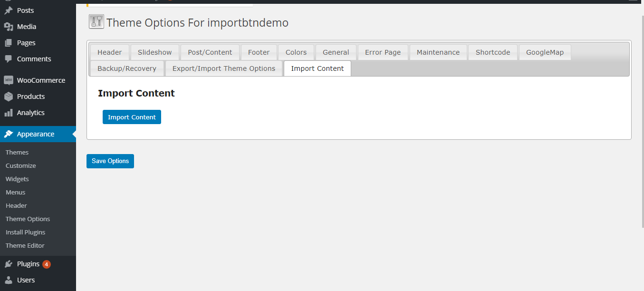The height and width of the screenshot is (291, 644).
Task: Click the Comments speech bubble icon
Action: point(8,59)
